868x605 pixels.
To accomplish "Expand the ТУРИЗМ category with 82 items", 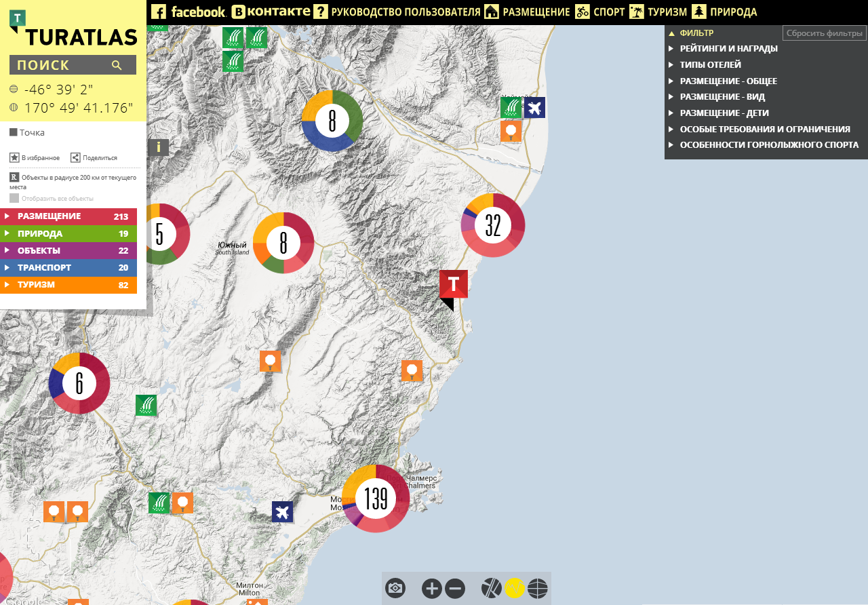I will 68,285.
